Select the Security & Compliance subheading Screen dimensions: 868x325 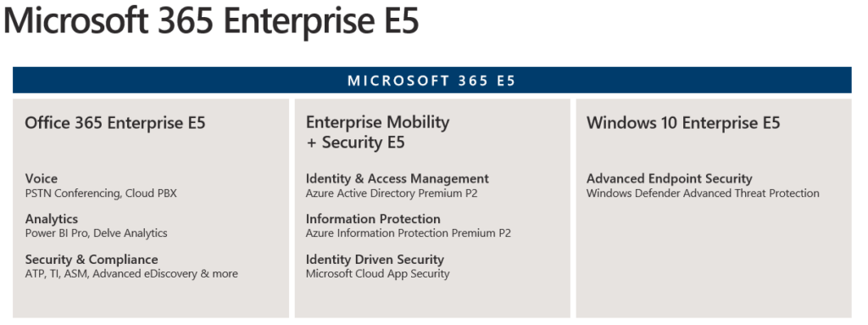tap(92, 260)
